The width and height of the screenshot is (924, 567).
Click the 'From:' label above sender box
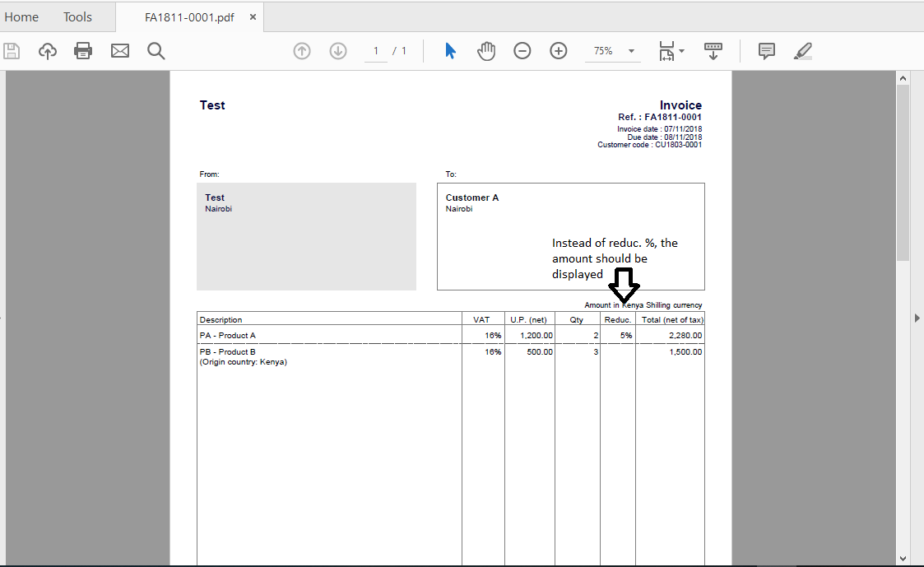point(209,174)
